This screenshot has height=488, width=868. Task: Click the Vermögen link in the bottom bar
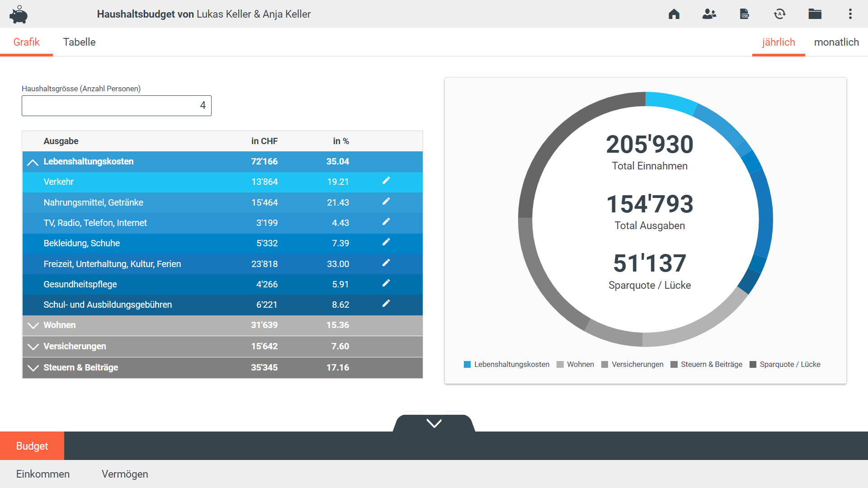pos(125,474)
